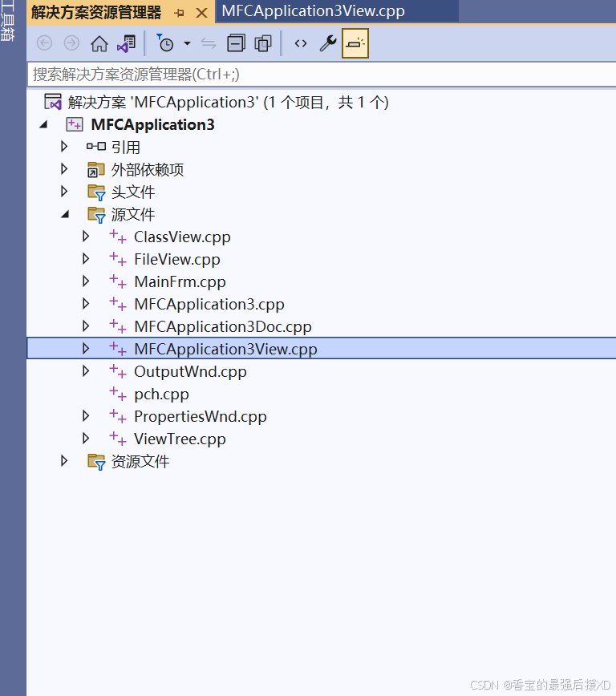Select the solution 'MFCApplication3' root node

click(x=228, y=103)
